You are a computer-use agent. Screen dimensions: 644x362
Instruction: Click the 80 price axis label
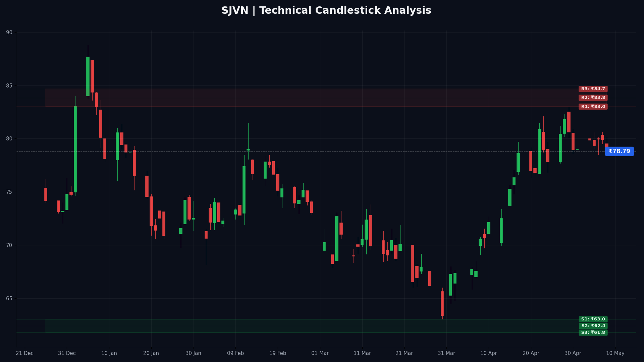coord(9,139)
